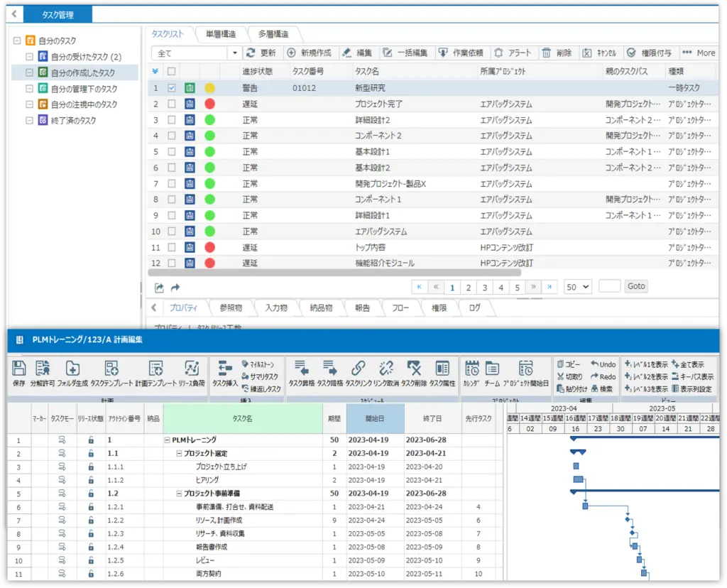Click the export icon below task list
Image resolution: width=727 pixels, height=588 pixels.
(159, 288)
